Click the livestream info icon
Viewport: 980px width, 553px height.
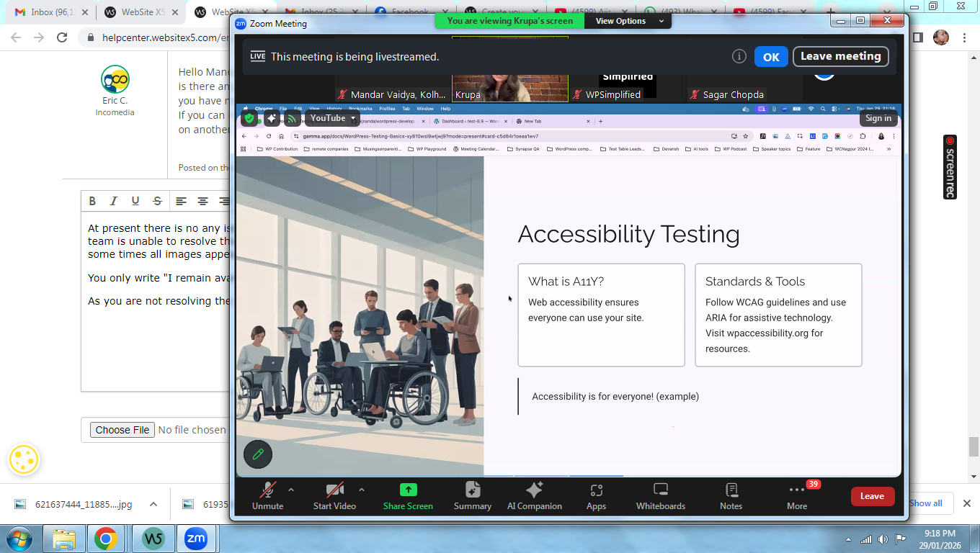(739, 56)
